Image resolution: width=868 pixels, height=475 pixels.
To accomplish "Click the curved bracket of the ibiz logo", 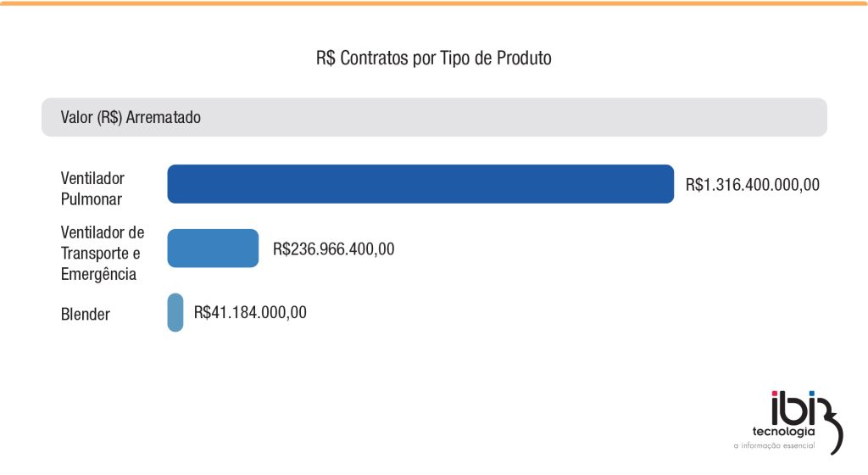I will (831, 427).
